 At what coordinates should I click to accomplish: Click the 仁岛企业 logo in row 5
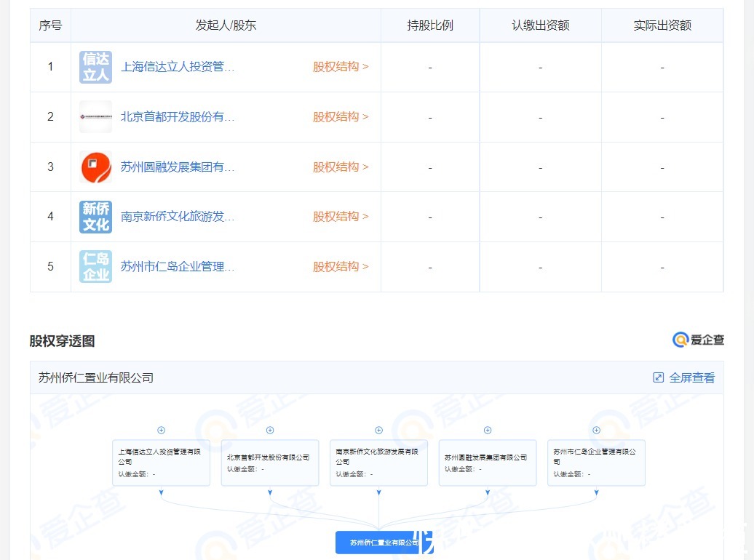click(x=95, y=266)
